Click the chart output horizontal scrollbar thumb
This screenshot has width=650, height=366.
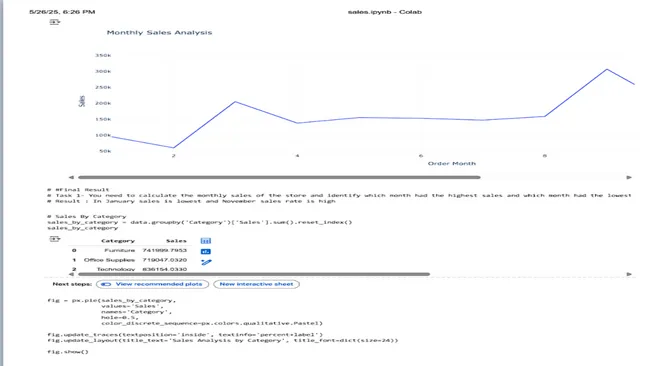tap(279, 177)
